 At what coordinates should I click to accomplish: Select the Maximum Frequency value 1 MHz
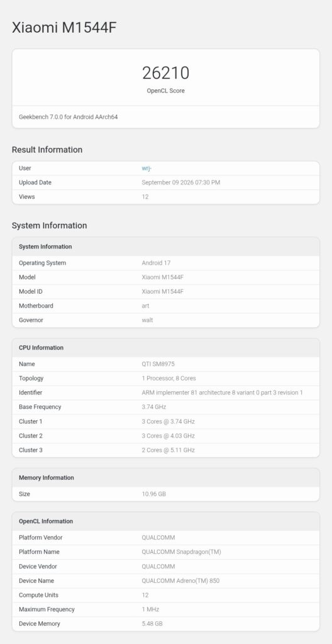[150, 609]
